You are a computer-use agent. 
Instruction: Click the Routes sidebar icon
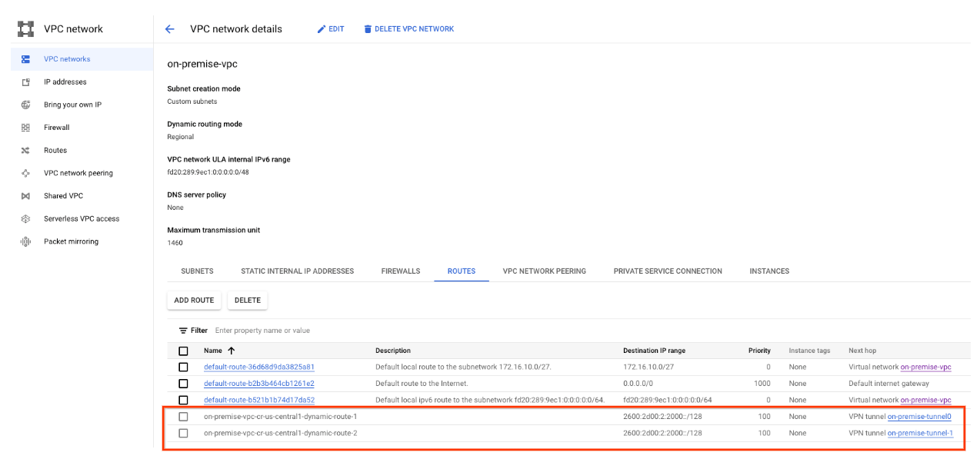pyautogui.click(x=25, y=151)
